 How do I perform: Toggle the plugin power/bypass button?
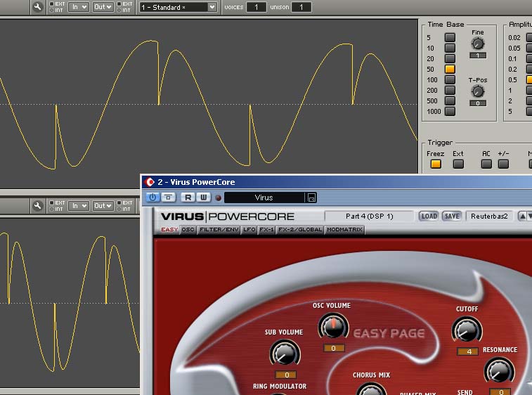pyautogui.click(x=153, y=197)
